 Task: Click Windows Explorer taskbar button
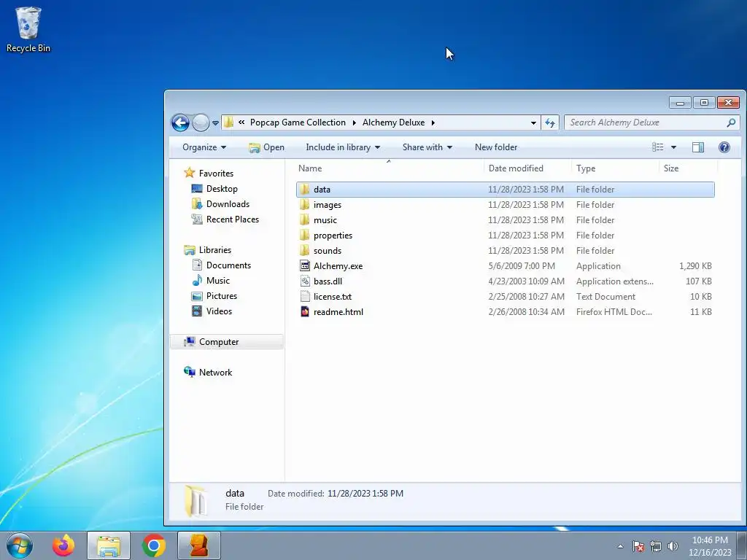[109, 545]
